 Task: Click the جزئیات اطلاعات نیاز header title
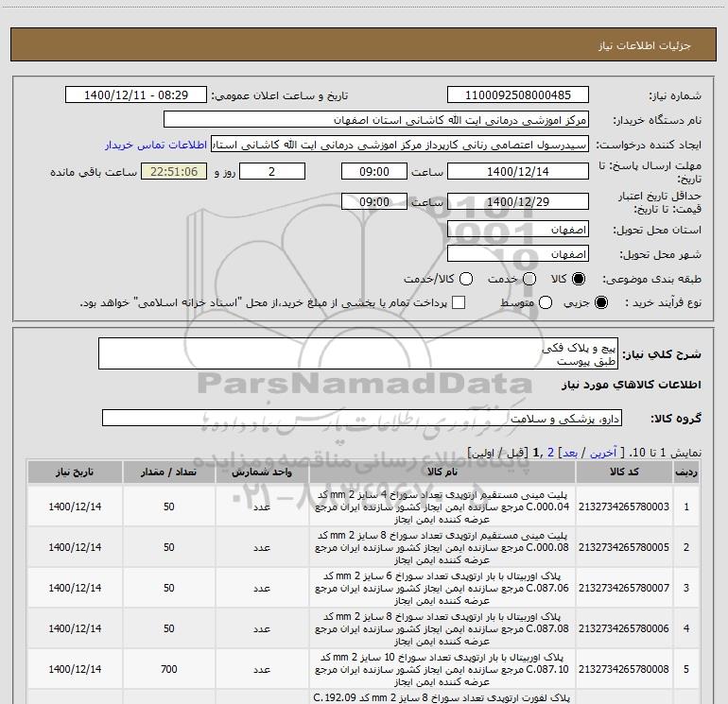[645, 45]
